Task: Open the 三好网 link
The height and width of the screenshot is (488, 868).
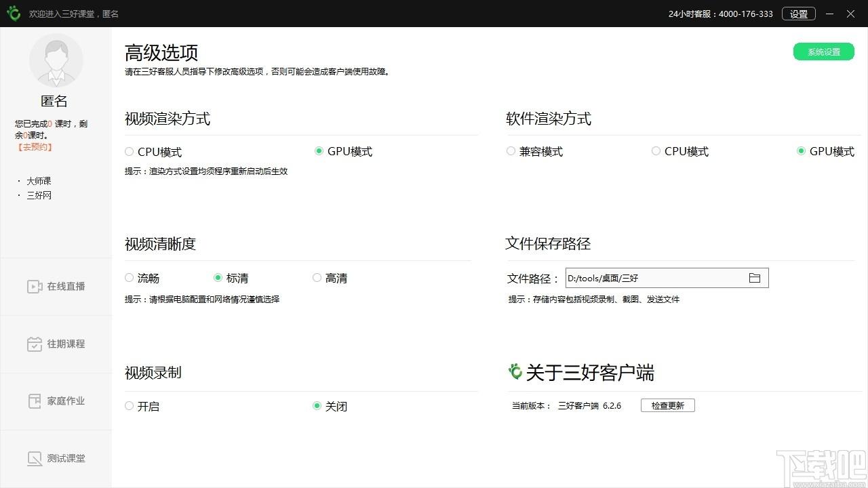Action: click(39, 195)
